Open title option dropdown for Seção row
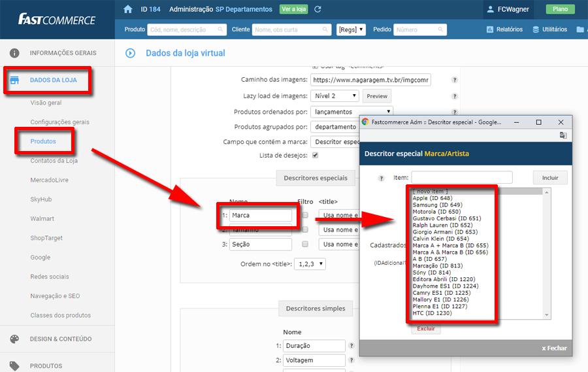Screen dimensions: 588x372 point(339,244)
